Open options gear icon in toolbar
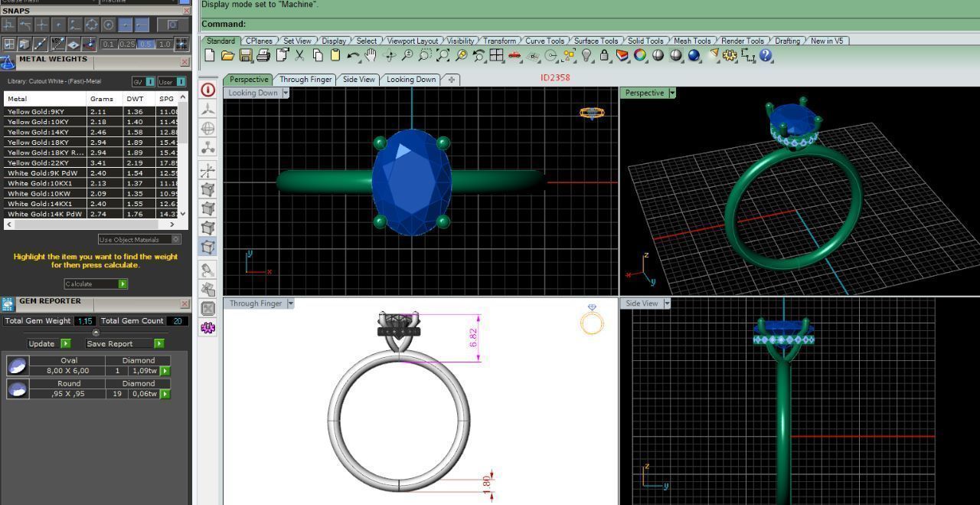980x505 pixels. pyautogui.click(x=730, y=55)
